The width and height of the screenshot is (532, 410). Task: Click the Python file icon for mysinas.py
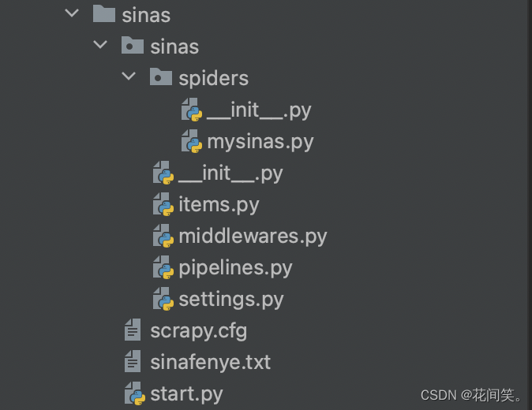[x=192, y=141]
